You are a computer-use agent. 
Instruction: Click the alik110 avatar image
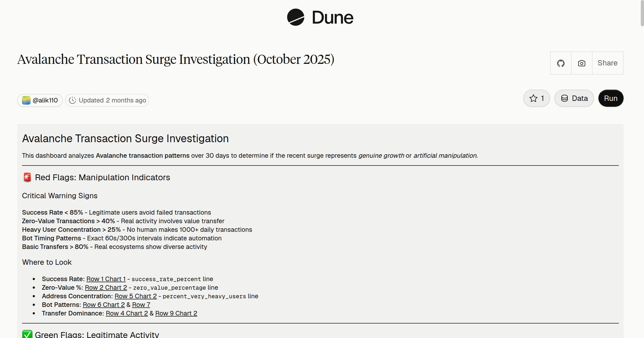[x=26, y=100]
